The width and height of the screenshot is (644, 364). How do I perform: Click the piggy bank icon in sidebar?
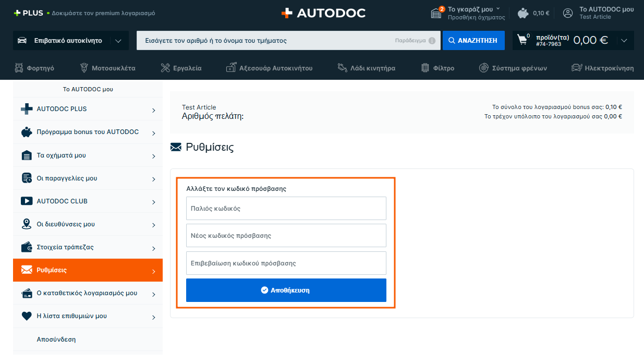click(x=27, y=132)
